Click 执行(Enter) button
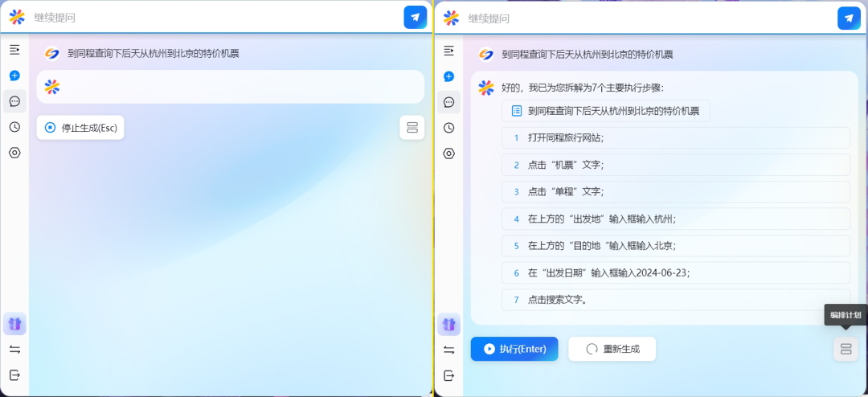This screenshot has height=397, width=868. [x=514, y=349]
